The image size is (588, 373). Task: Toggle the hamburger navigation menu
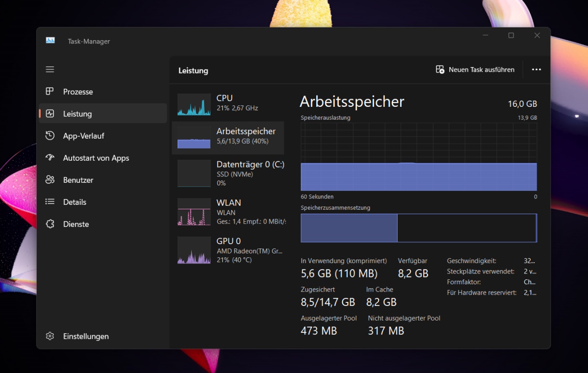[x=50, y=70]
